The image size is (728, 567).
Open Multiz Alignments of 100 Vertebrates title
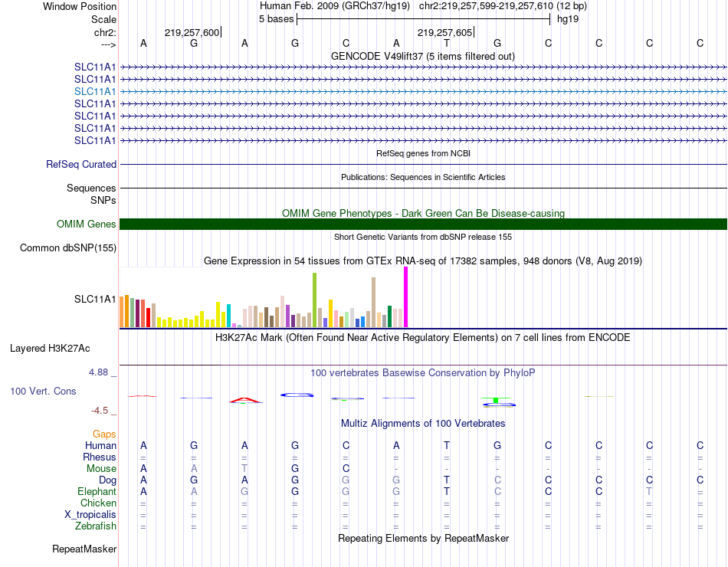tap(423, 424)
